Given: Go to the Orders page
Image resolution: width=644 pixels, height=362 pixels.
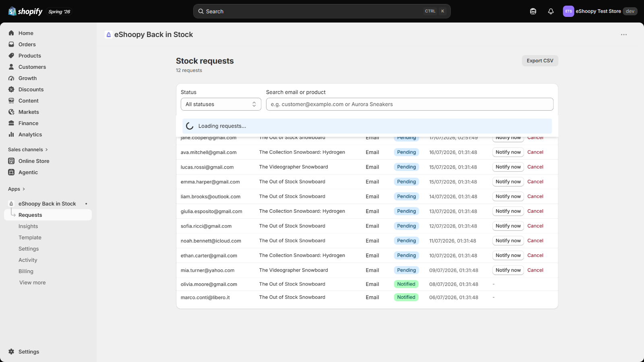Looking at the screenshot, I should pos(27,44).
